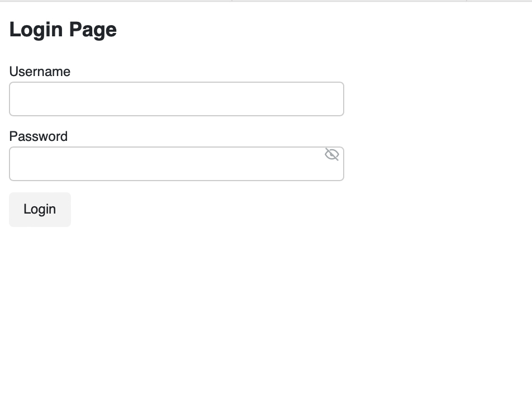The height and width of the screenshot is (407, 532).
Task: Click the Password label text
Action: click(x=39, y=136)
